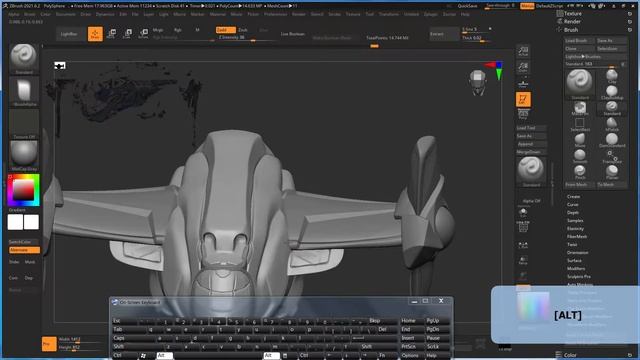Image resolution: width=640 pixels, height=360 pixels.
Task: Click the Append button
Action: click(x=531, y=144)
